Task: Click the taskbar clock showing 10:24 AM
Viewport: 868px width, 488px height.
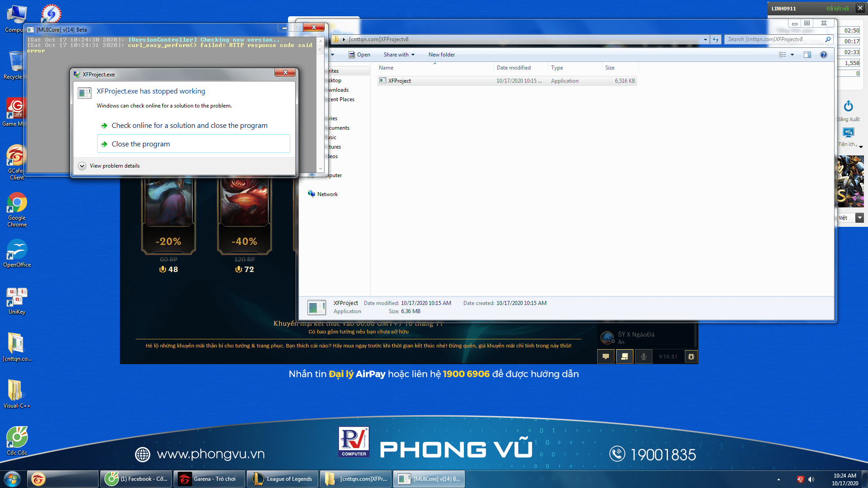Action: (845, 479)
